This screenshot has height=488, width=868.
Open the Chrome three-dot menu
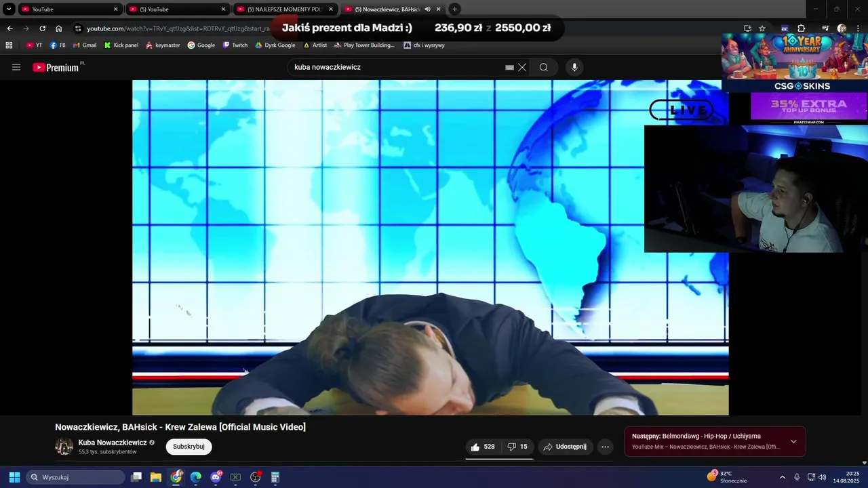point(858,28)
